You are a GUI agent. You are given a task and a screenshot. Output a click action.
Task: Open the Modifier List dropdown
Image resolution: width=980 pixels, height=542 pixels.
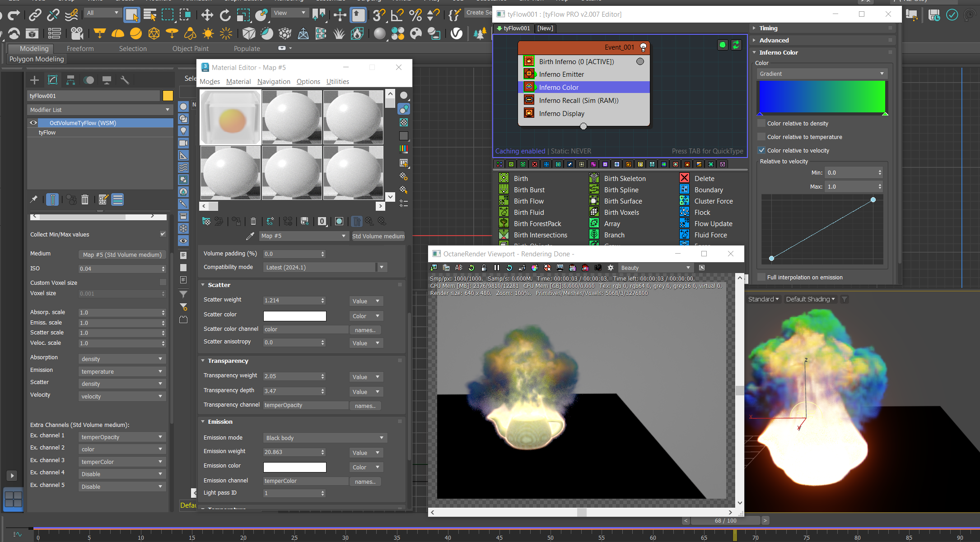[x=100, y=110]
